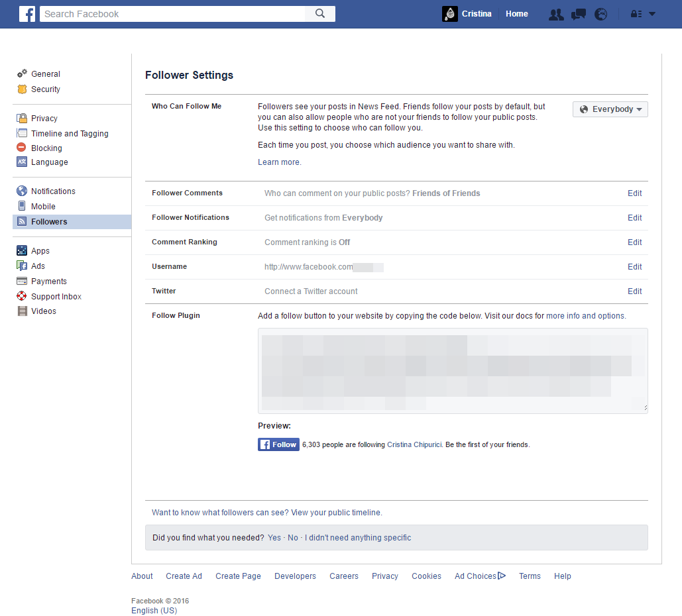Click the red Blocking icon

tap(21, 147)
